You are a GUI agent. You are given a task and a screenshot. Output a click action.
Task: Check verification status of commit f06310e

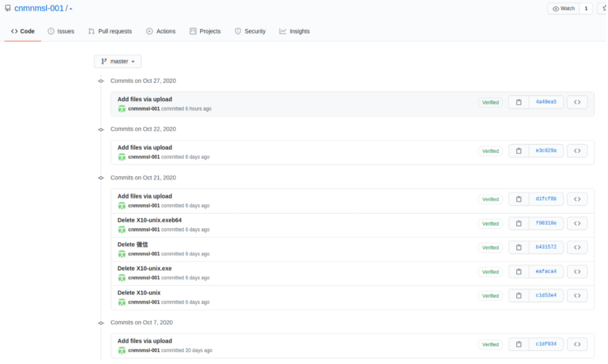point(490,223)
